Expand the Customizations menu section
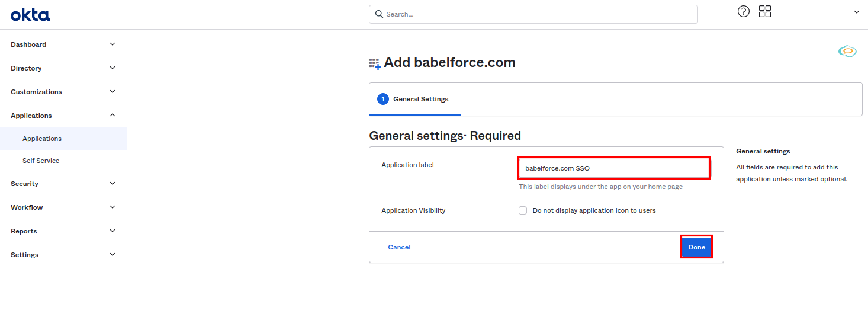868x320 pixels. [x=63, y=92]
